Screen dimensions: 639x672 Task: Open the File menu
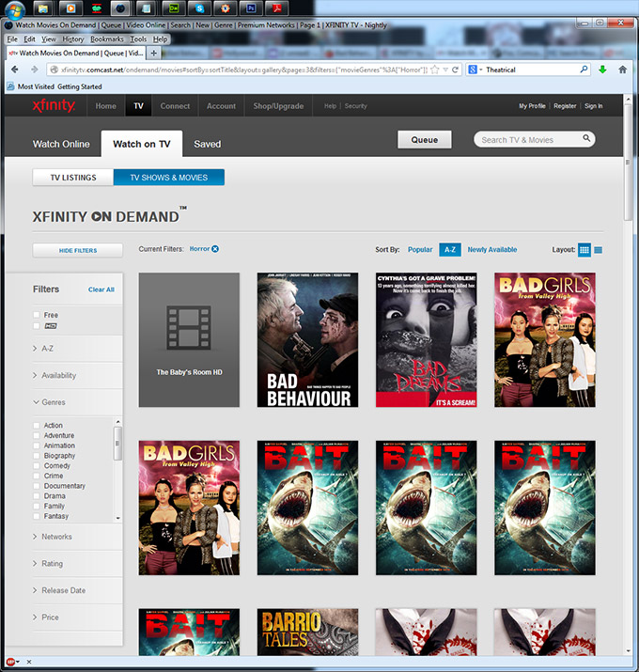[12, 39]
